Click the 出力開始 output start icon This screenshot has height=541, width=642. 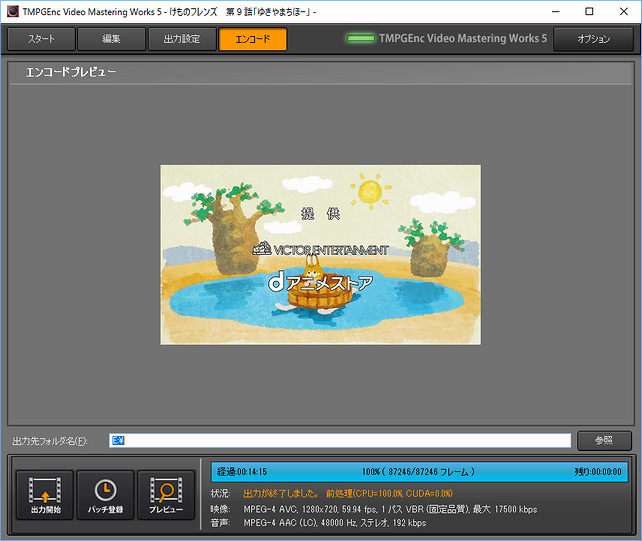pyautogui.click(x=45, y=489)
